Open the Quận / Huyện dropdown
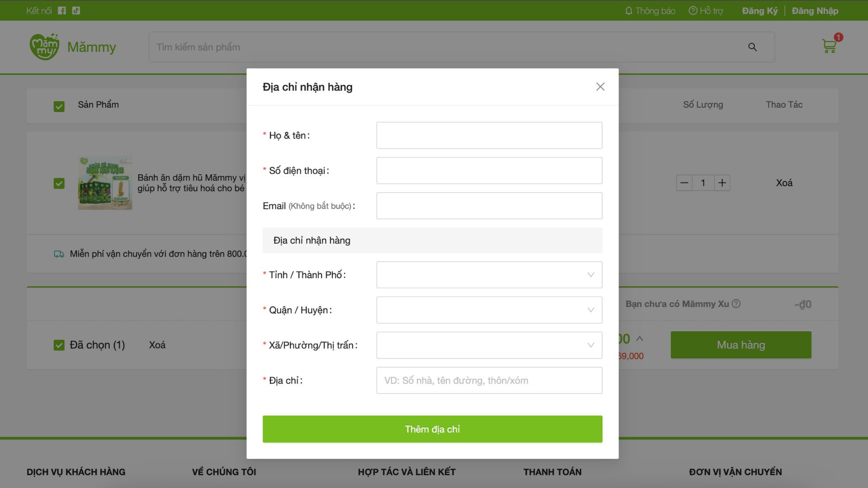The height and width of the screenshot is (488, 868). pos(489,310)
